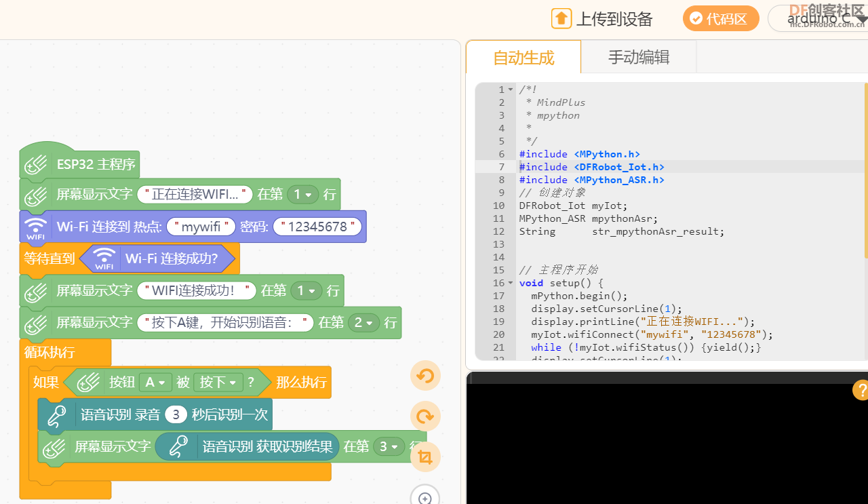The width and height of the screenshot is (868, 504).
Task: Click mPython icon on 按钮 A 被 按下 block
Action: [x=89, y=383]
